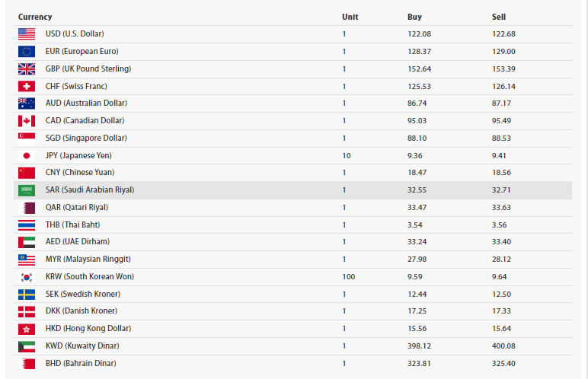Screen dimensions: 588x379
Task: Click the QAR (Qatari Riyal) currency name
Action: tap(77, 207)
